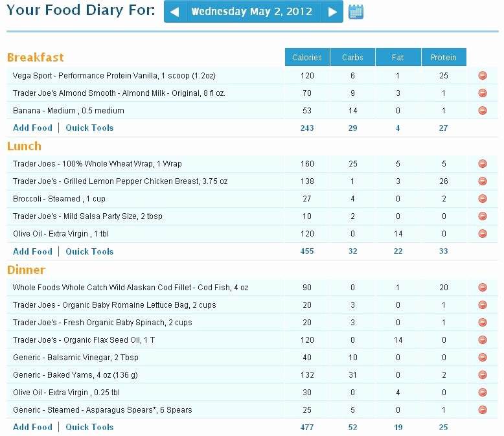Select Fresh Organic Baby Spinach item
Image resolution: width=504 pixels, height=436 pixels.
102,323
